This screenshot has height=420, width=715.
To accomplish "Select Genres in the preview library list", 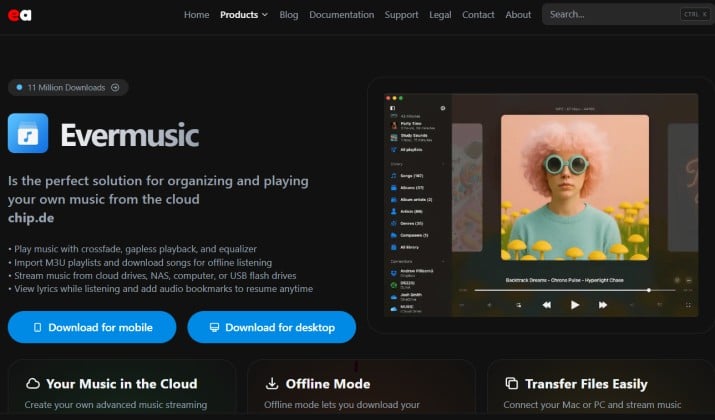I will coord(407,223).
